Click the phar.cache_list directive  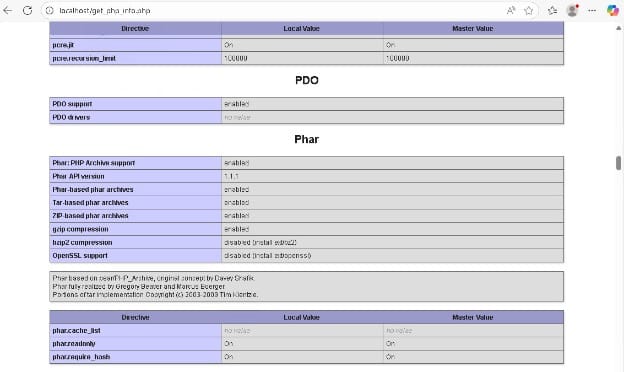click(135, 331)
